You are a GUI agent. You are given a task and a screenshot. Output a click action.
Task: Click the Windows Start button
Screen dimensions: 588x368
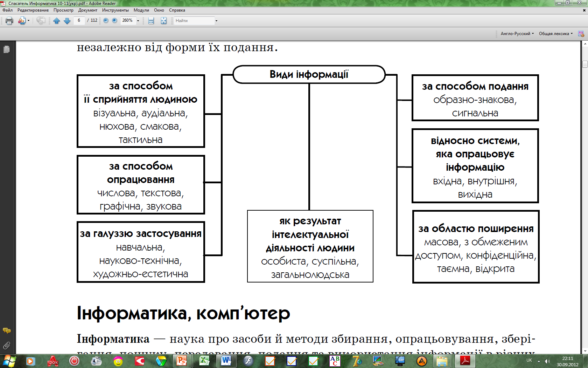point(9,361)
